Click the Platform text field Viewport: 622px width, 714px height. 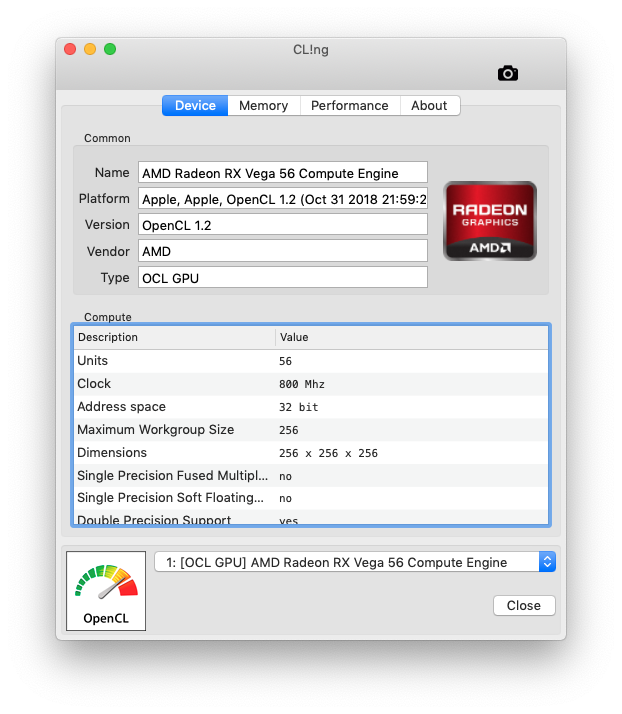click(283, 199)
